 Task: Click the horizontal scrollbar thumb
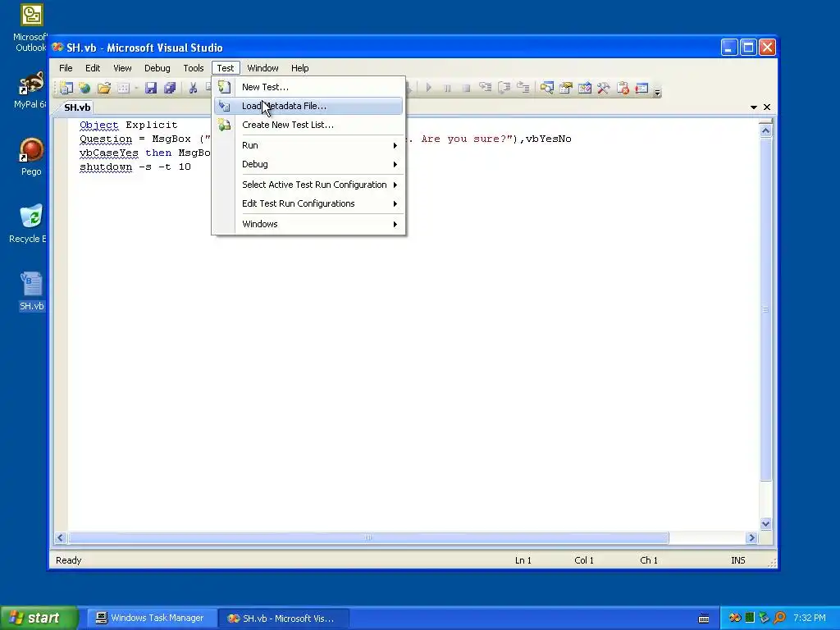(368, 537)
